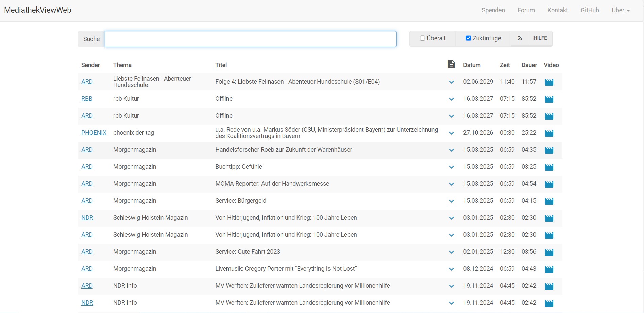644x313 pixels.
Task: Click title 'Handelsforscher Roeb zur Zukunft der Warenhäuser'
Action: click(x=284, y=150)
